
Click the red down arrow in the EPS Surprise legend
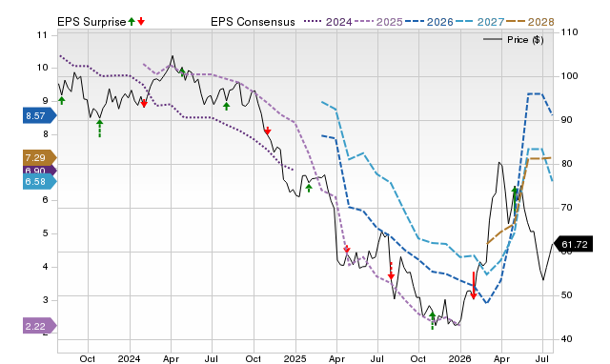point(141,21)
